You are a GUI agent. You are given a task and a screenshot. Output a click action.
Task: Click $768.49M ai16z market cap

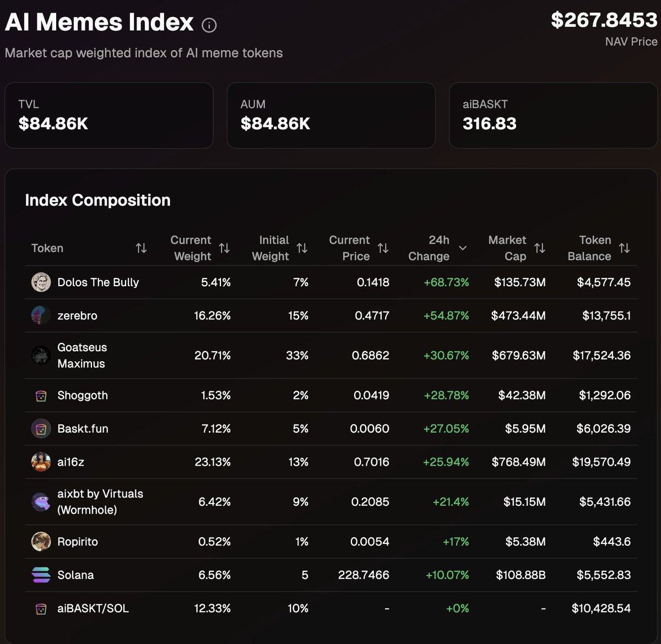click(x=519, y=462)
